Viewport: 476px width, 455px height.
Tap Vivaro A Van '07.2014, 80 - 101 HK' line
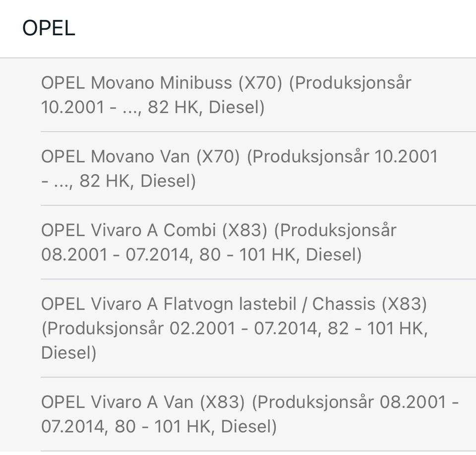click(159, 426)
